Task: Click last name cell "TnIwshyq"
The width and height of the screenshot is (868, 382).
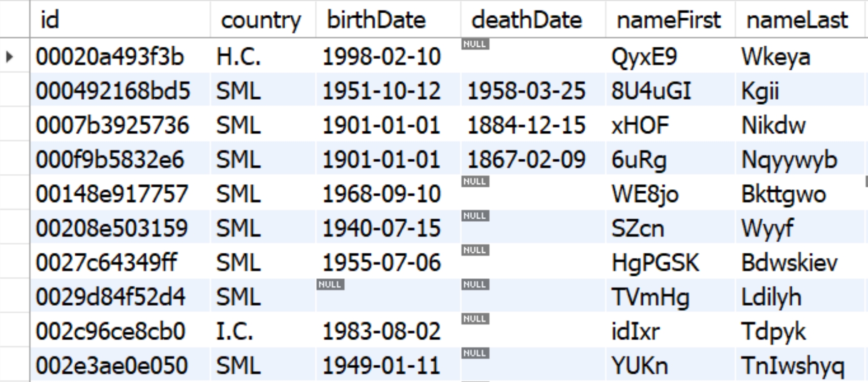Action: pyautogui.click(x=792, y=366)
